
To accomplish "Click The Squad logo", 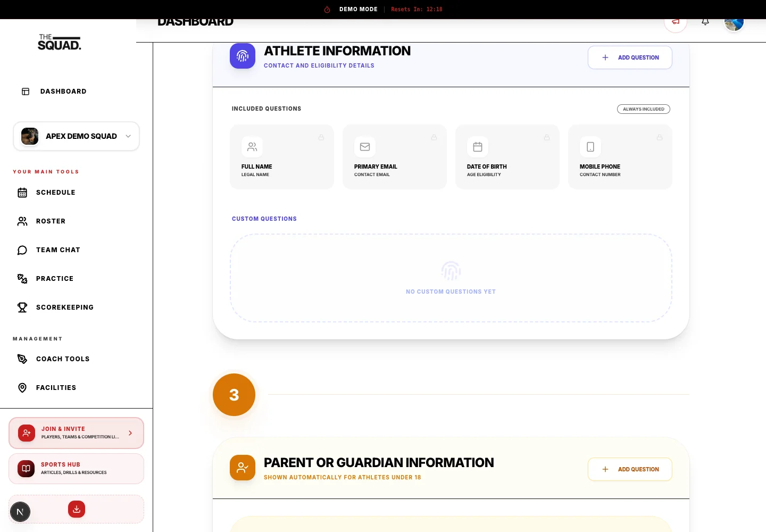I will click(x=60, y=43).
